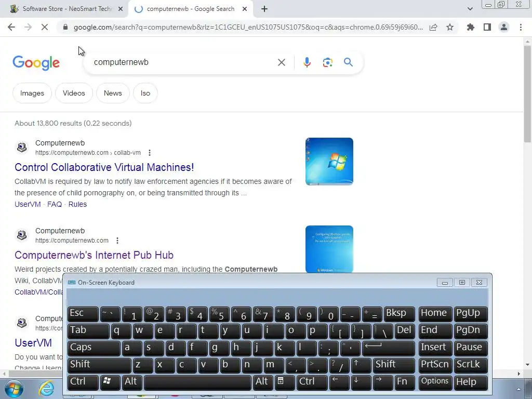Clear the search box with the X icon

281,62
